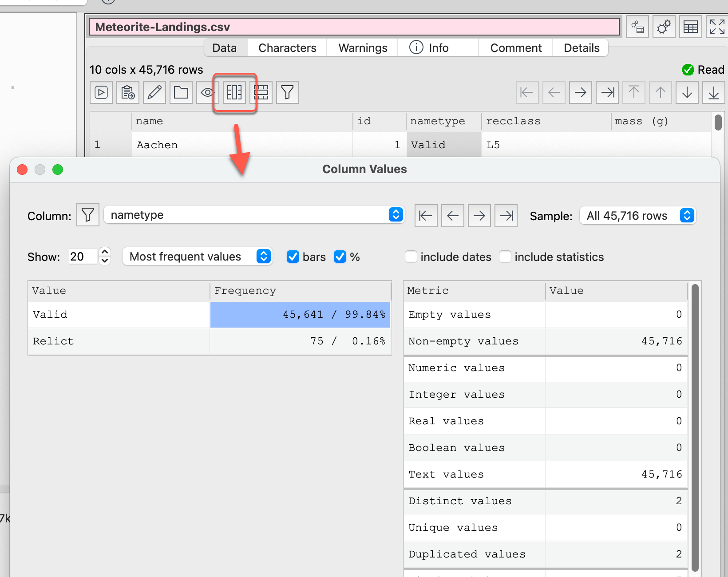The width and height of the screenshot is (728, 577).
Task: Click the expand fullscreen arrows icon
Action: pos(717,27)
